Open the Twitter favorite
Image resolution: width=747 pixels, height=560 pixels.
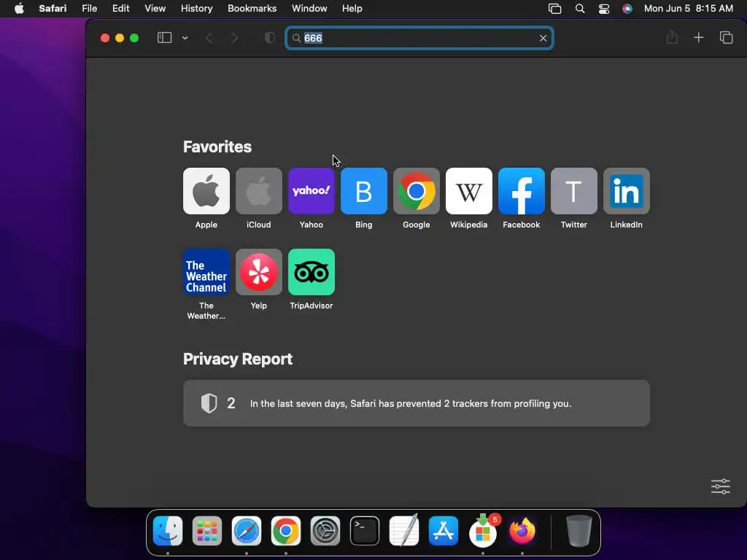pyautogui.click(x=574, y=191)
